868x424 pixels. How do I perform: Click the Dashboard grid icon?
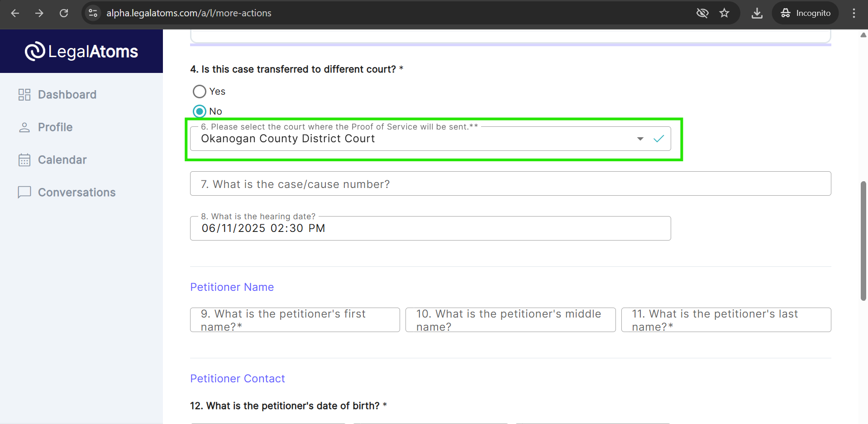point(24,95)
